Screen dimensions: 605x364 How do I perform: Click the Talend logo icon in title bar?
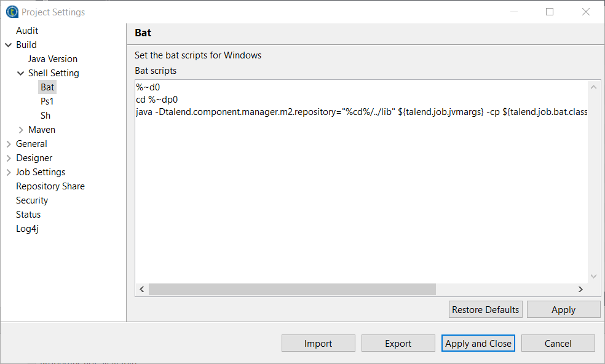click(12, 12)
